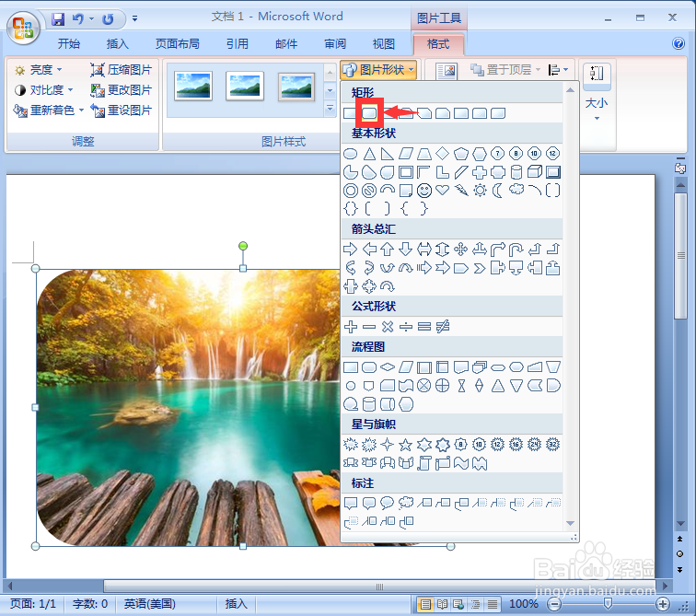Open the 插入 Insert ribbon tab
This screenshot has width=696, height=616.
117,43
